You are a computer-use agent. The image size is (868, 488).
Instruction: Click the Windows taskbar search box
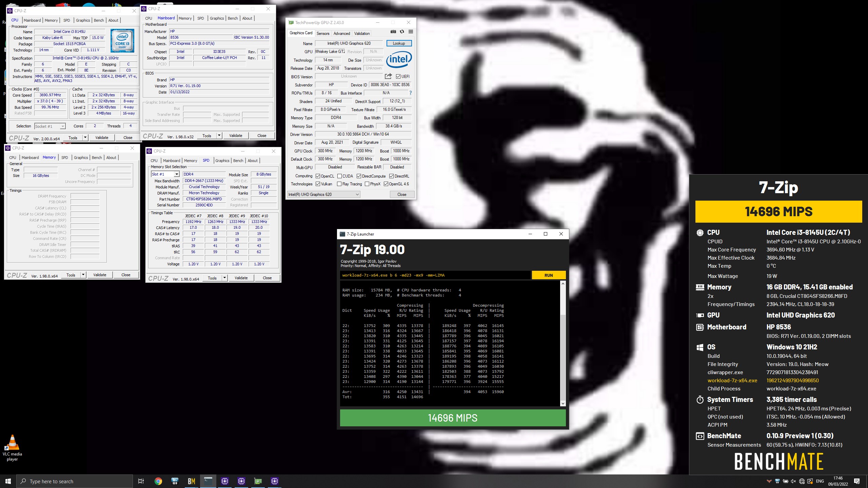pos(75,481)
